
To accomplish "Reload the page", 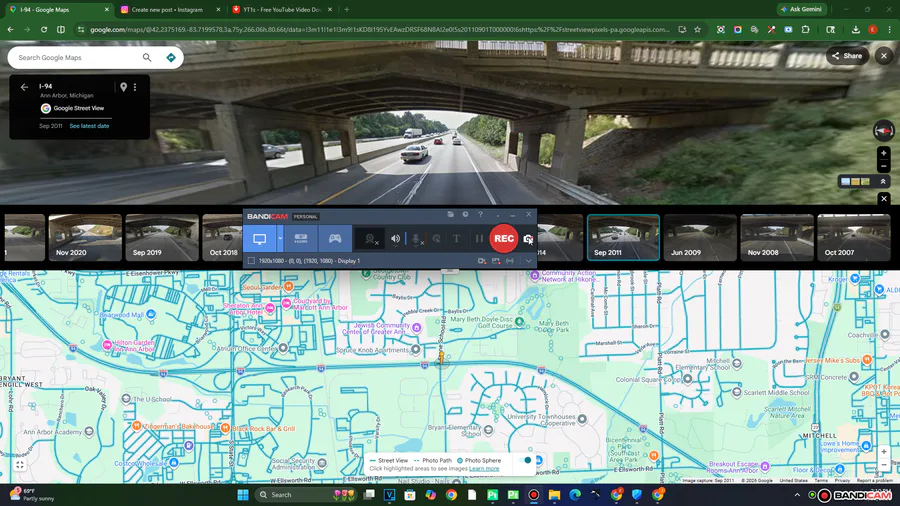I will click(x=44, y=30).
